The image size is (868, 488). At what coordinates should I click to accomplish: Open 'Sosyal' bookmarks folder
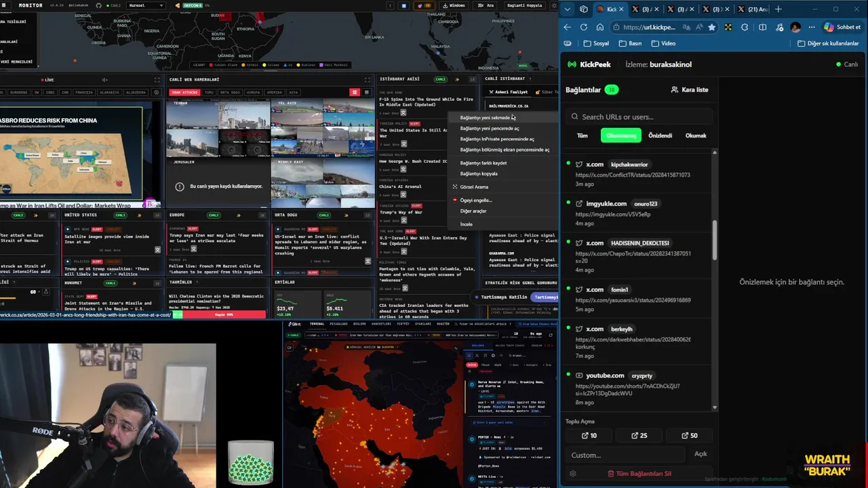[x=596, y=43]
